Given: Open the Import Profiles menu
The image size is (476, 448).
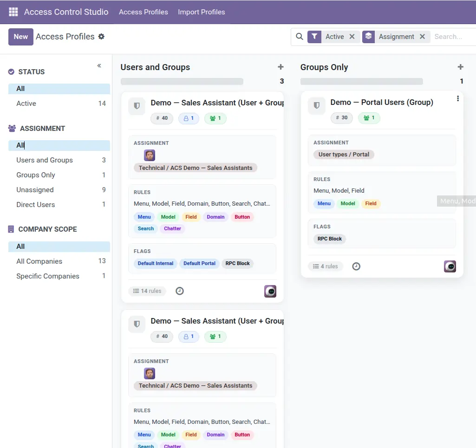Looking at the screenshot, I should [x=201, y=12].
